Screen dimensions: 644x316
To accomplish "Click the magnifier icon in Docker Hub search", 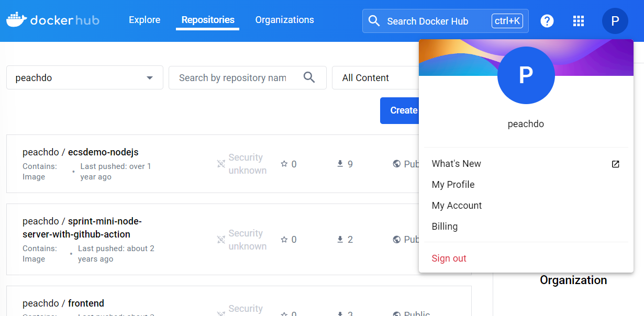I will click(x=374, y=21).
